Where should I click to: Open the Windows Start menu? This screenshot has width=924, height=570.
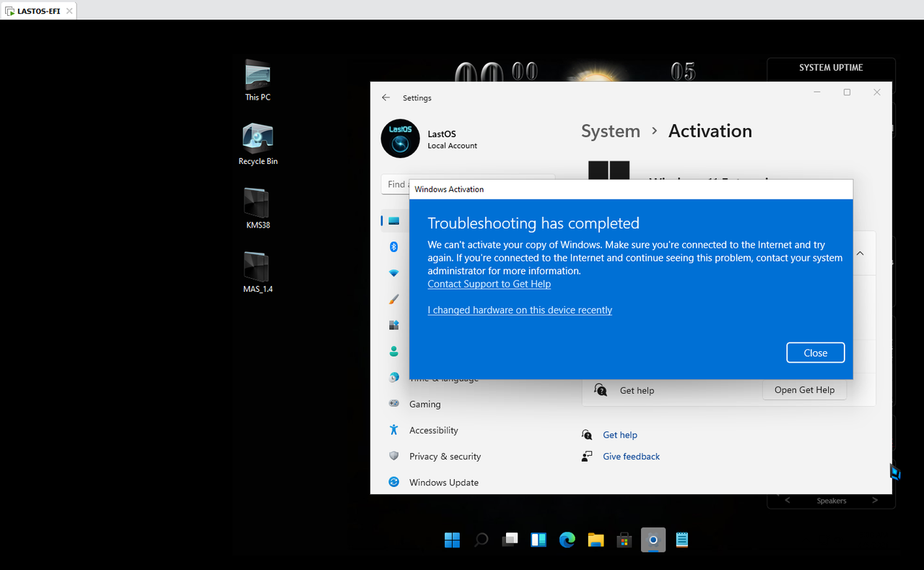click(452, 540)
